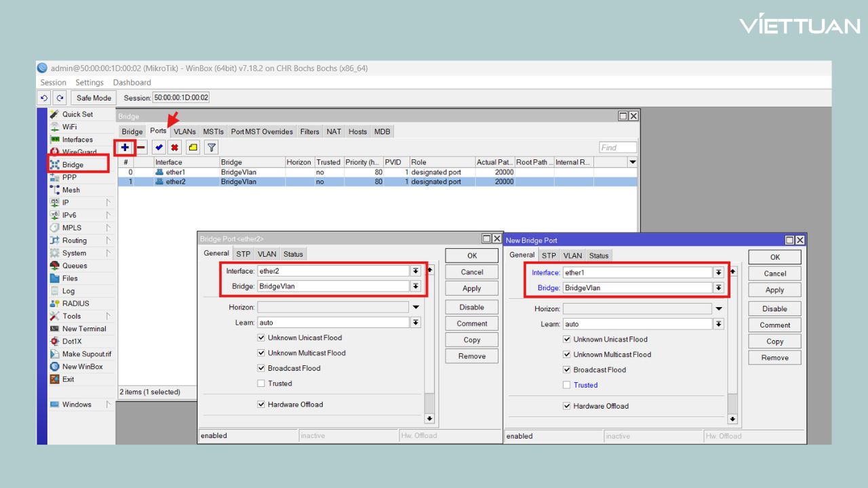The height and width of the screenshot is (488, 868).
Task: Click the blue plus Add button
Action: pyautogui.click(x=125, y=147)
